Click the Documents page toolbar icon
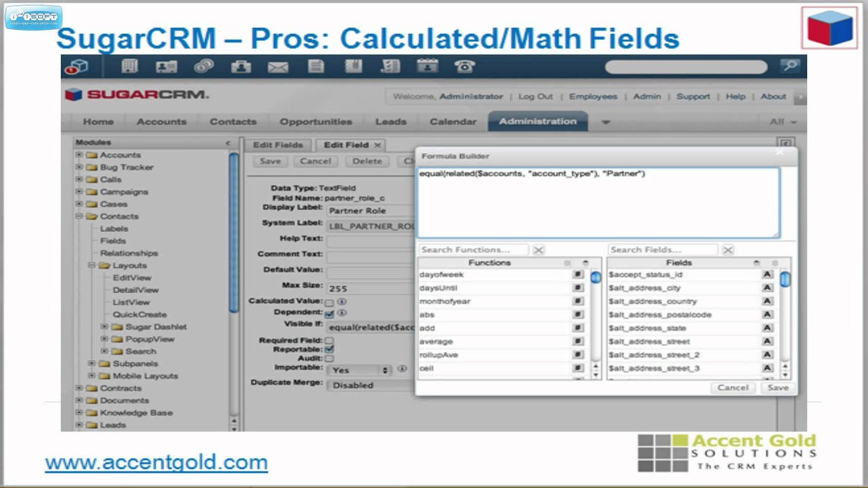Image resolution: width=868 pixels, height=488 pixels. [x=315, y=66]
